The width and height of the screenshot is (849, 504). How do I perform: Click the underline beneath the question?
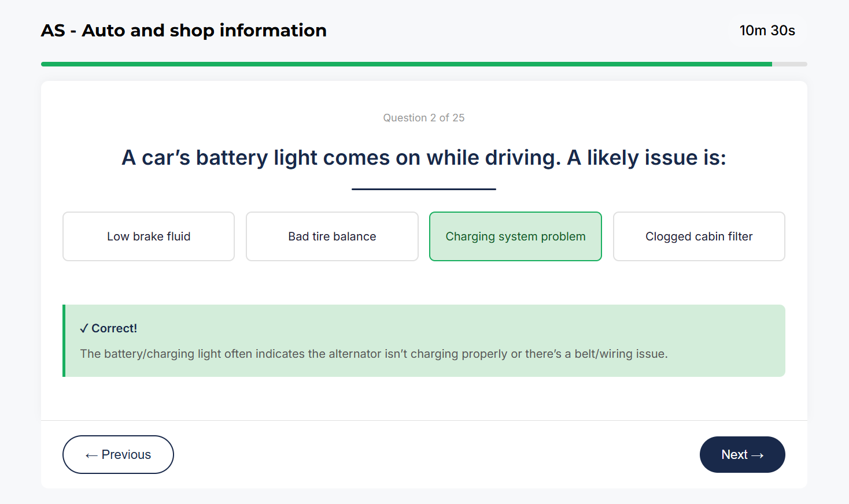pos(423,188)
